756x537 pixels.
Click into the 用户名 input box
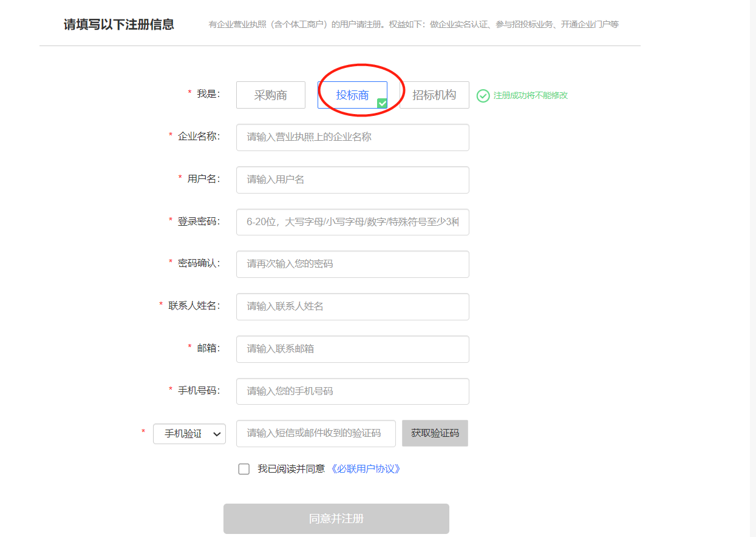(x=352, y=180)
